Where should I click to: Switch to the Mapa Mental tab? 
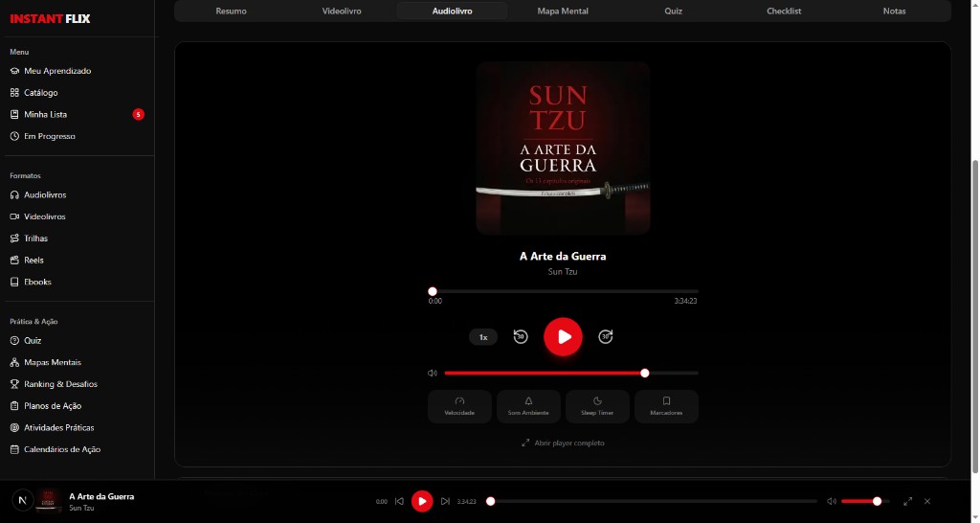pyautogui.click(x=563, y=11)
